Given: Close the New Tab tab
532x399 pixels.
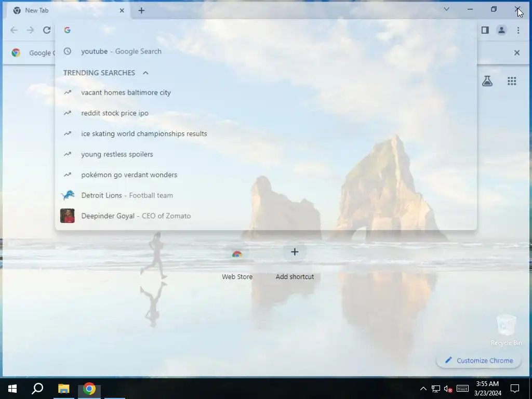Looking at the screenshot, I should [x=122, y=10].
